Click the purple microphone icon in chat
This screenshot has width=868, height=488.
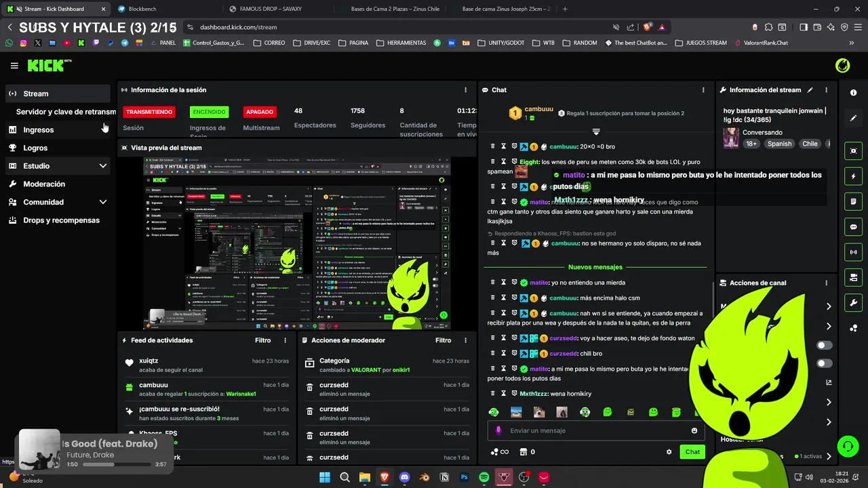tap(498, 430)
